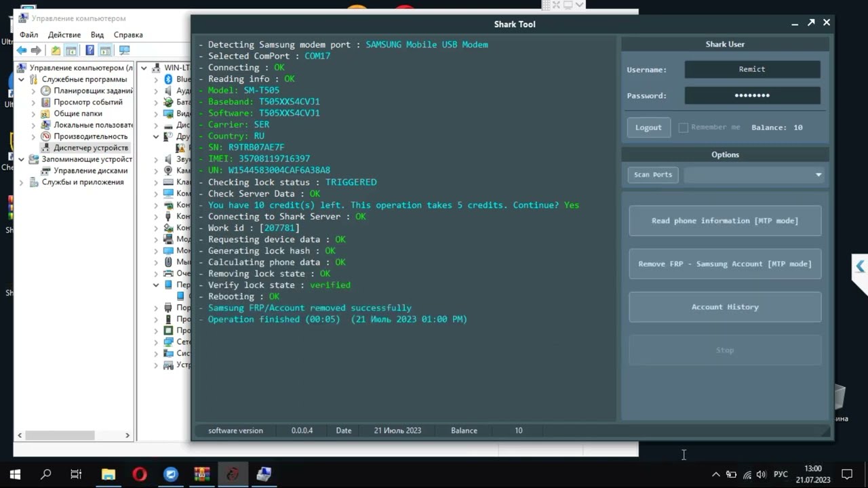868x488 pixels.
Task: Open the blue round app on taskbar
Action: [171, 474]
